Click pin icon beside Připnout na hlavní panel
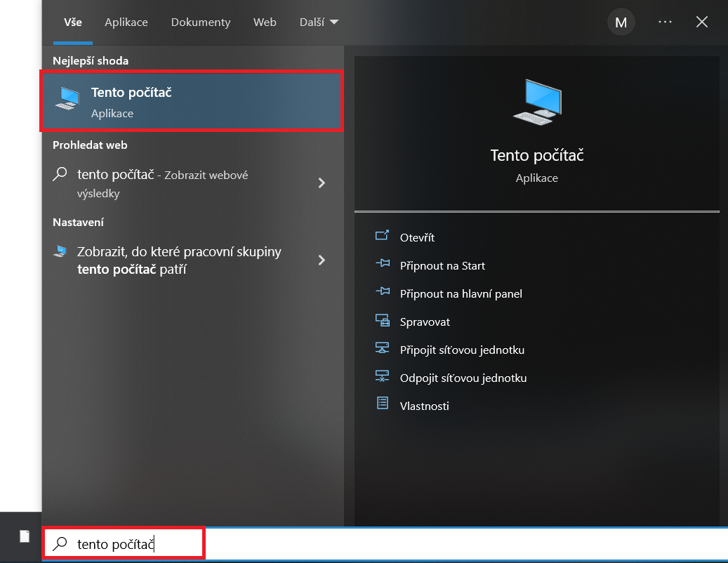 383,291
